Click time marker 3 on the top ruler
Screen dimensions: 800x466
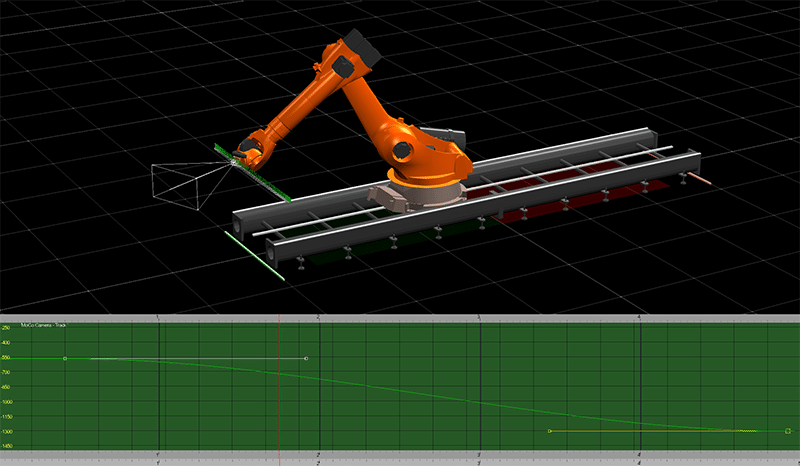pos(480,318)
